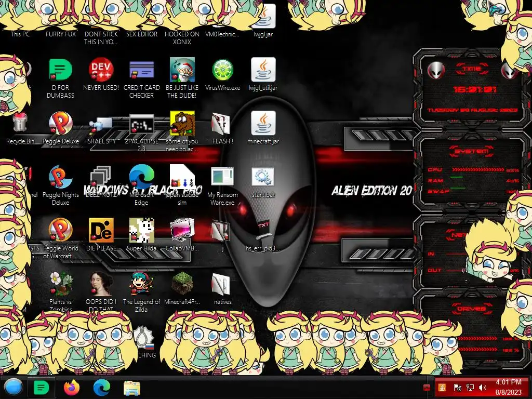Select the VirusWire.exe lime icon
532x399 pixels.
pos(222,70)
